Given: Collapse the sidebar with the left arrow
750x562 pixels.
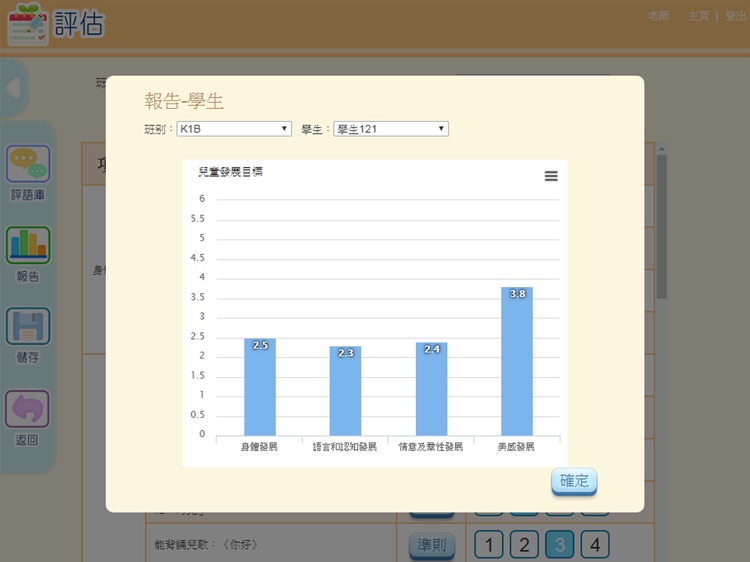Looking at the screenshot, I should pyautogui.click(x=13, y=88).
